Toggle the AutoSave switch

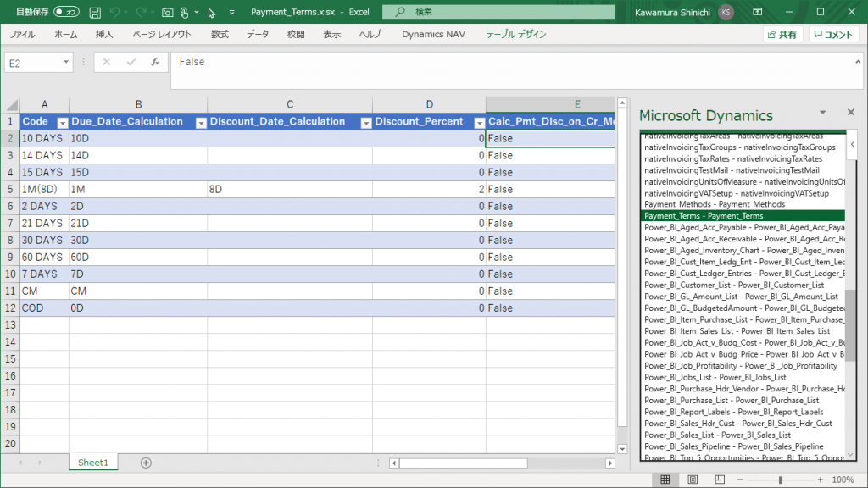66,13
